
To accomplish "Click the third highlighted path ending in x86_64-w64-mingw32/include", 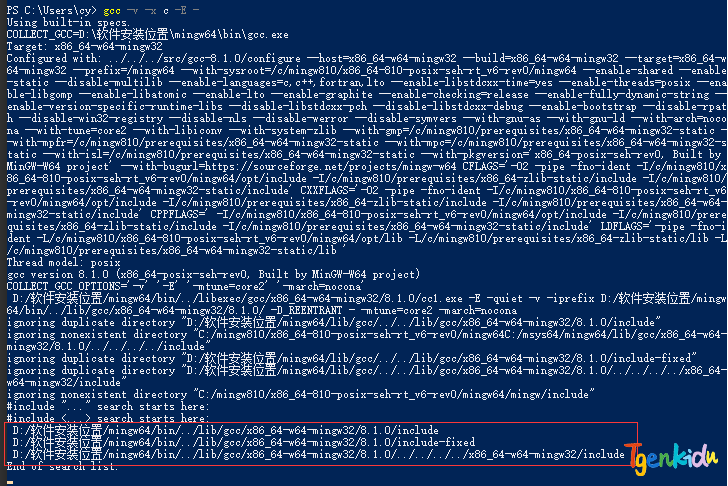I will coord(318,454).
